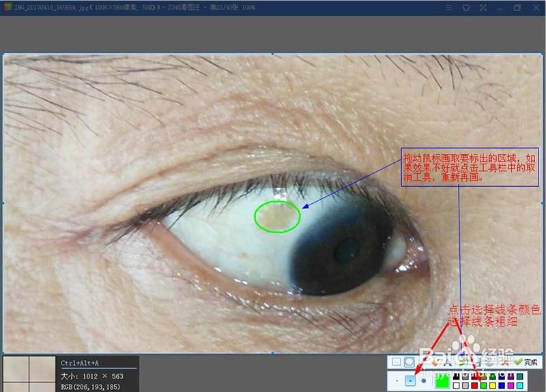Click the '大小: 1012 × 563' size text

[x=92, y=376]
